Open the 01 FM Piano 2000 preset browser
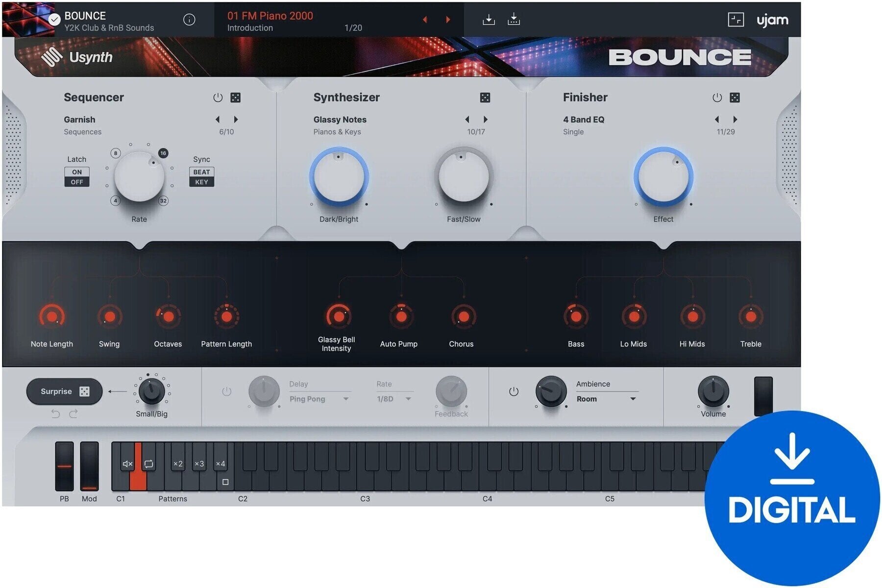The image size is (882, 588). tap(270, 16)
